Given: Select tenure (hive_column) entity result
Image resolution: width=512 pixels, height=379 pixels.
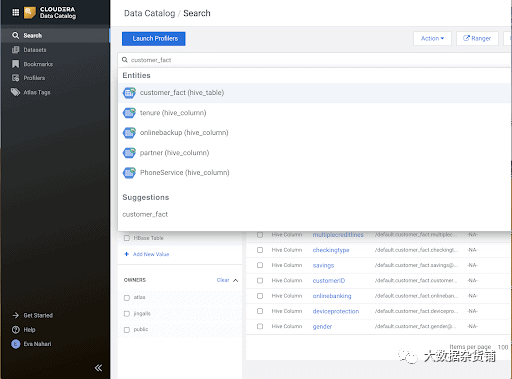Looking at the screenshot, I should (x=315, y=113).
